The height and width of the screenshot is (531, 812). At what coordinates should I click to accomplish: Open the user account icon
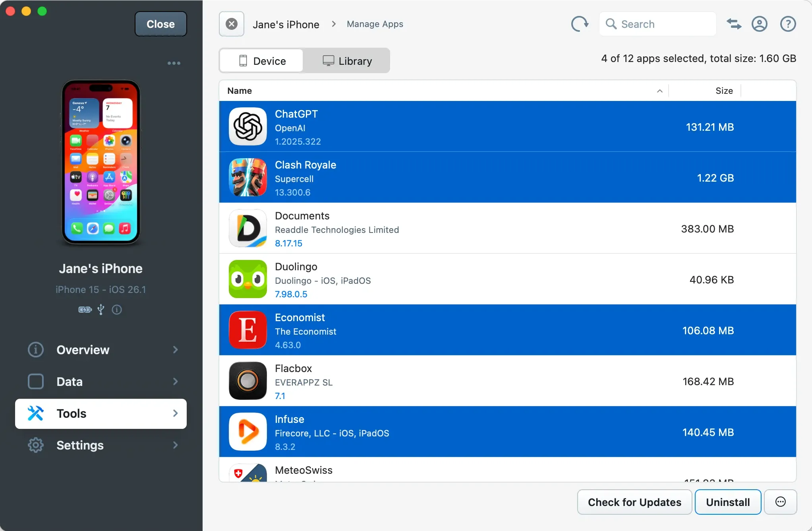tap(759, 24)
